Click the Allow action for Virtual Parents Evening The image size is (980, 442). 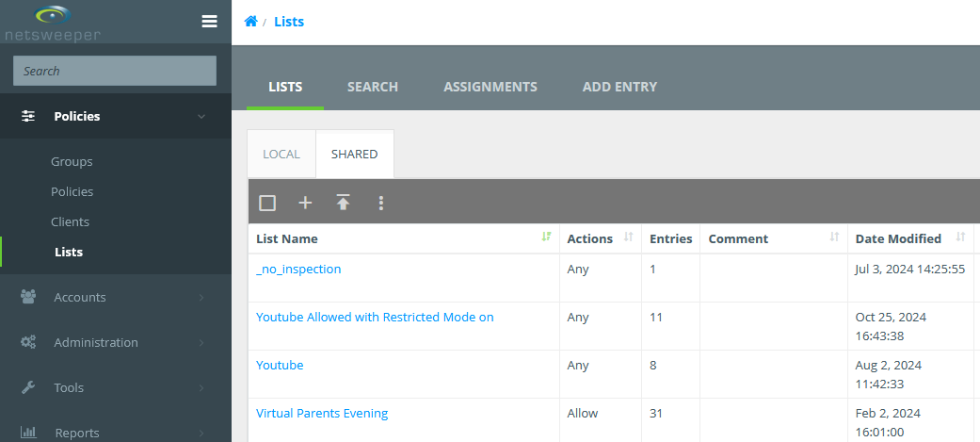(x=583, y=413)
